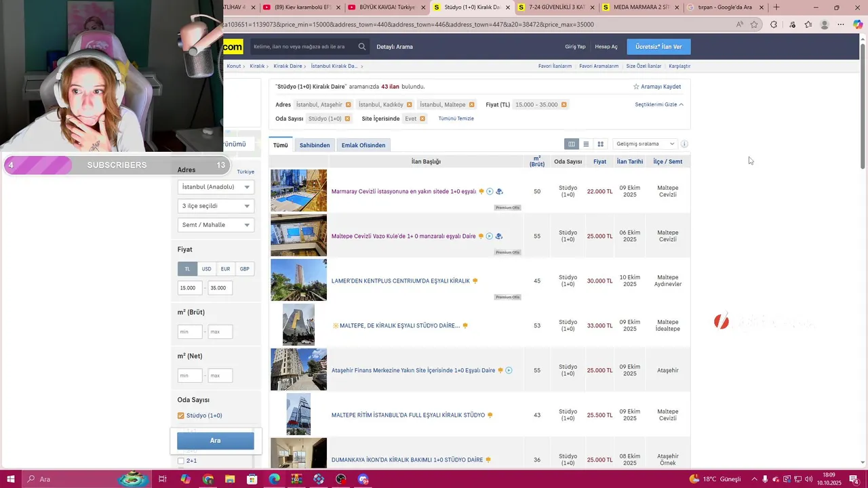Click maximum price input 35.000
Viewport: 868px width, 488px height.
[220, 288]
